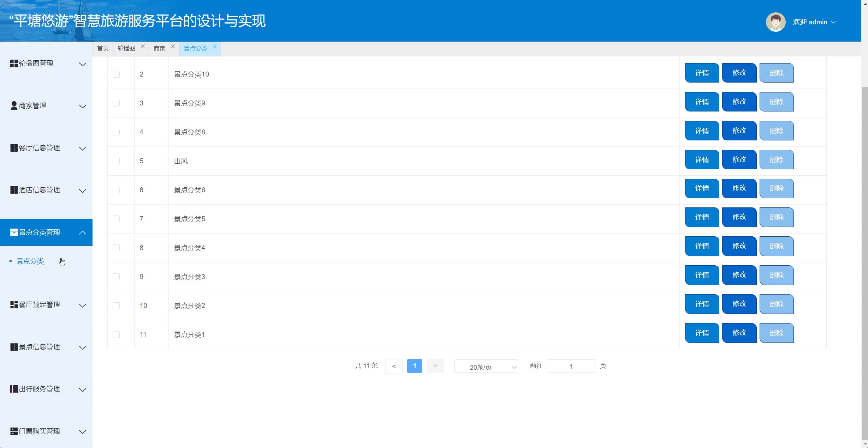Expand the 酒店信息管理 menu chevron
The width and height of the screenshot is (868, 448).
(82, 191)
